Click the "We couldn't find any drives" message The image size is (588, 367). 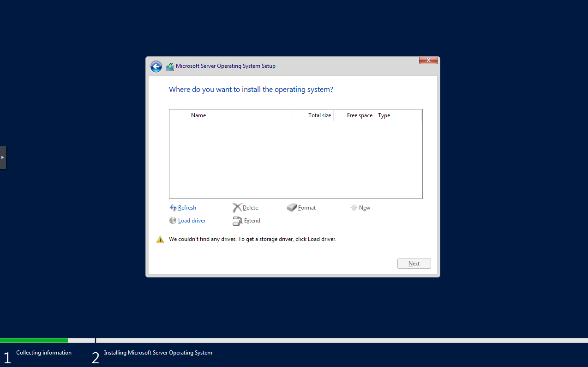[252, 239]
